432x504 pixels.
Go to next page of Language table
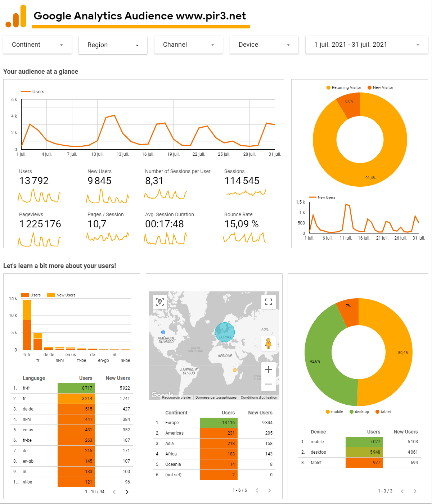127,492
